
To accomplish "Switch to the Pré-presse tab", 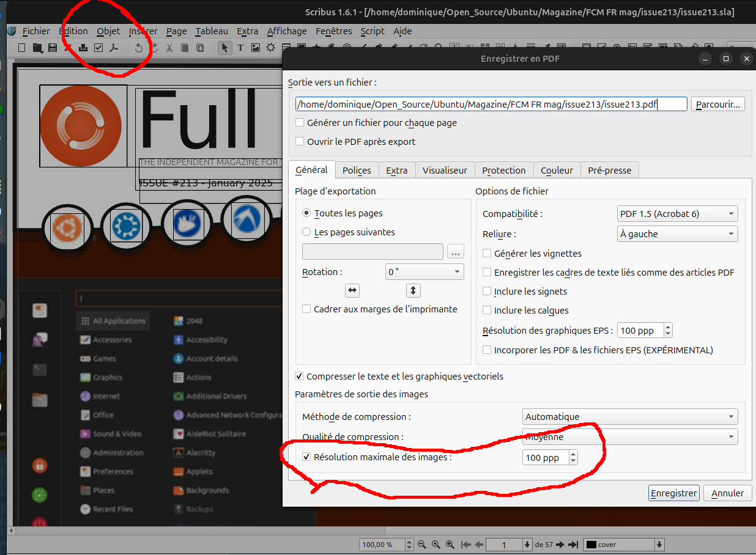I will click(x=609, y=170).
